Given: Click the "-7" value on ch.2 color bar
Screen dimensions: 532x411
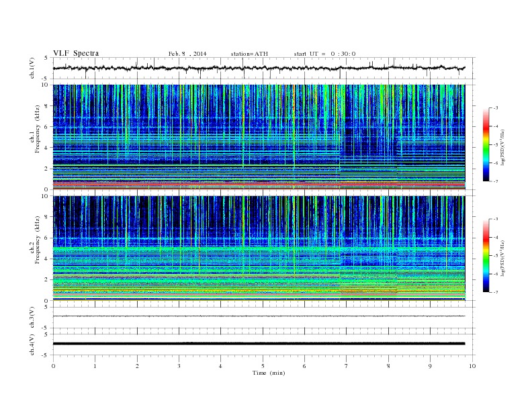Looking at the screenshot, I should (x=495, y=292).
